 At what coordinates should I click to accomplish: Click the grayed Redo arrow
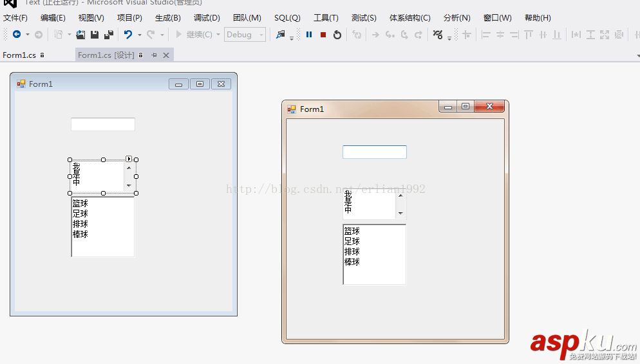click(x=151, y=35)
